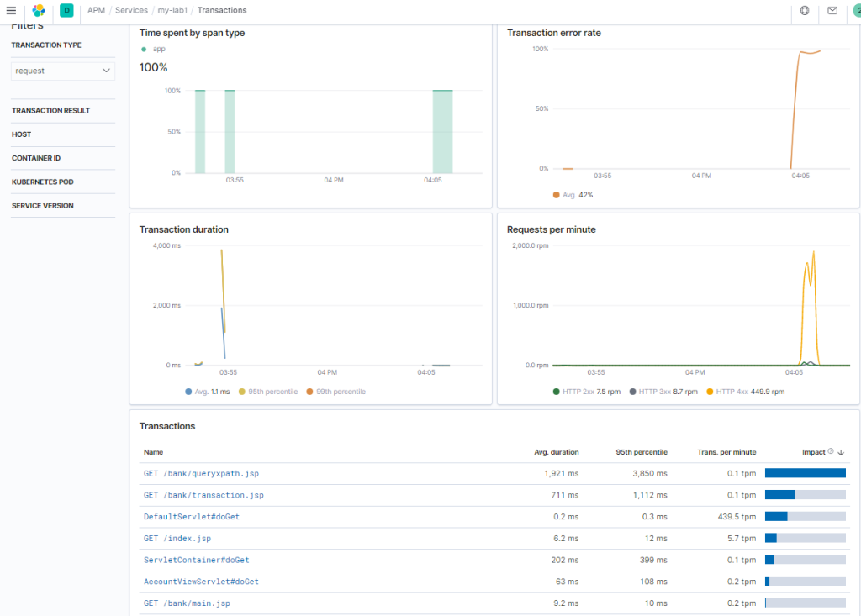
Task: Open the hamburger navigation menu
Action: coord(11,10)
